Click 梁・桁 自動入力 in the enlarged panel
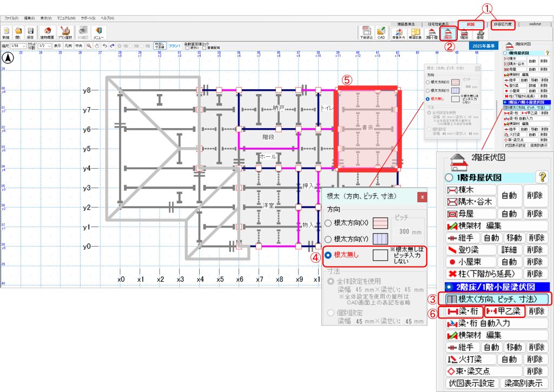Screen dimensions: 554x392 click(497, 323)
